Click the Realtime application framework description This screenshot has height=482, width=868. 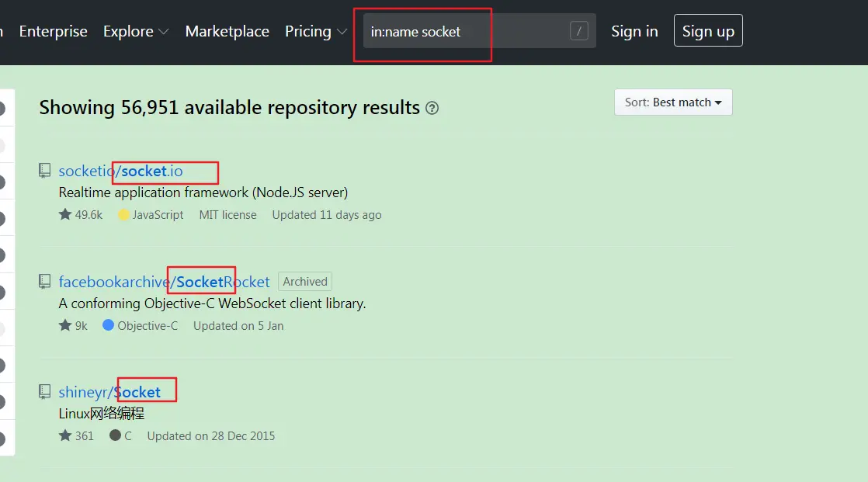pyautogui.click(x=203, y=192)
